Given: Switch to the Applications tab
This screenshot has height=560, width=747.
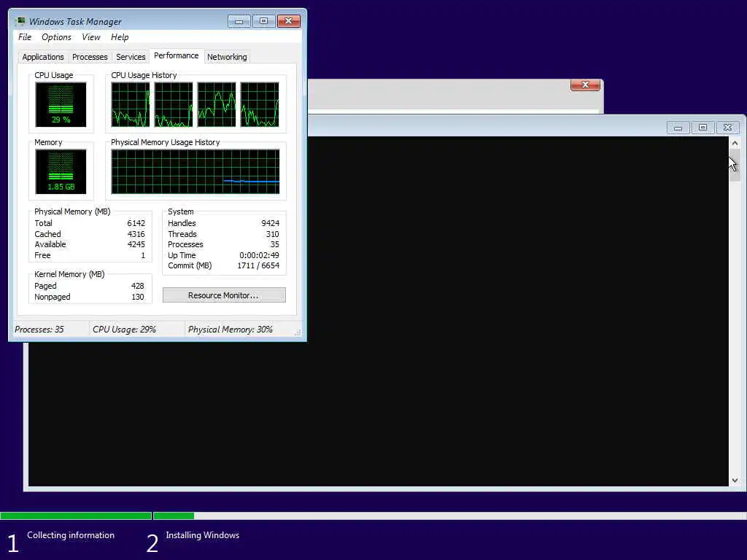Looking at the screenshot, I should pyautogui.click(x=43, y=57).
